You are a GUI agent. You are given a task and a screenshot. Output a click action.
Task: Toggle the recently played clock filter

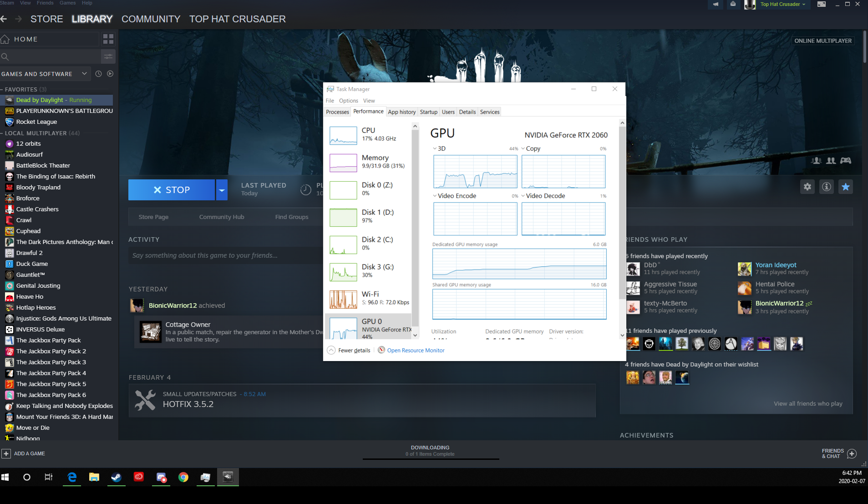click(x=98, y=73)
